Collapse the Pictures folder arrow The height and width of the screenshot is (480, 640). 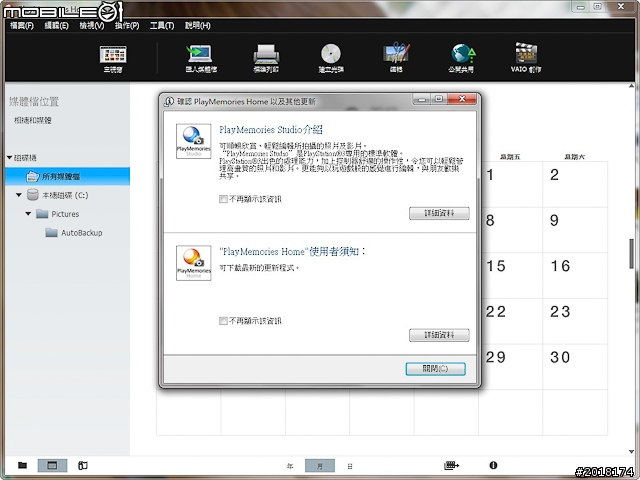[29, 214]
